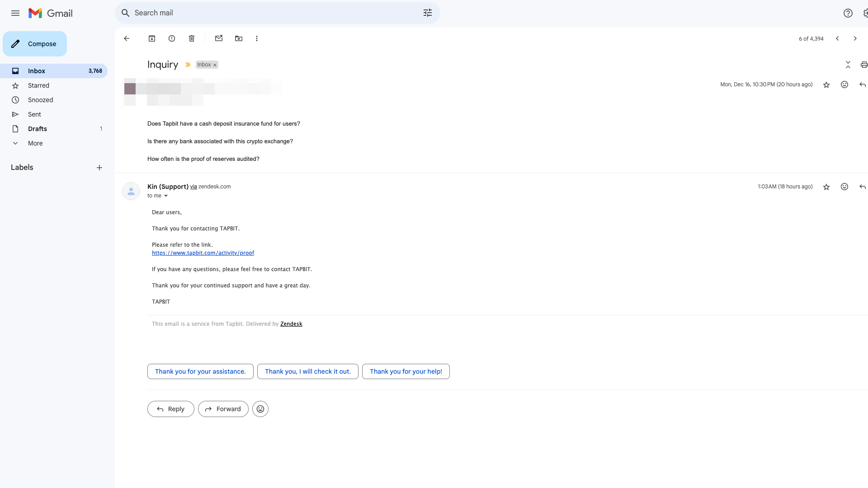
Task: Star the 1:03 AM message from Kin
Action: click(826, 187)
